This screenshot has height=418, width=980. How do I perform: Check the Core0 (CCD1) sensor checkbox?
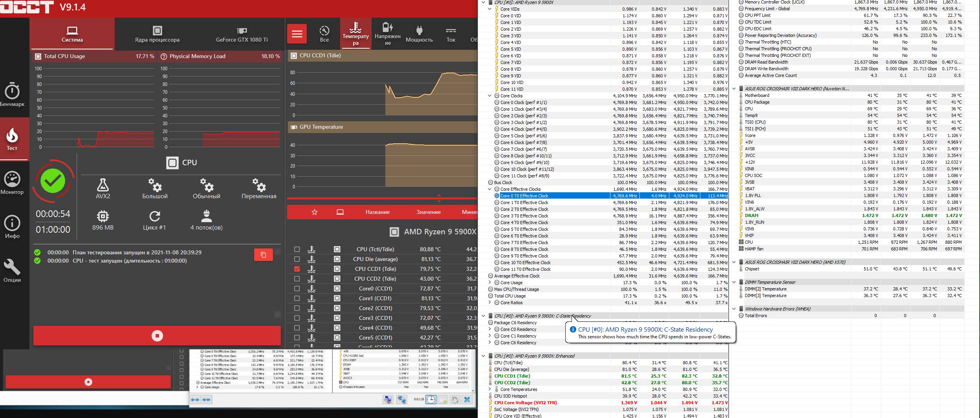297,288
